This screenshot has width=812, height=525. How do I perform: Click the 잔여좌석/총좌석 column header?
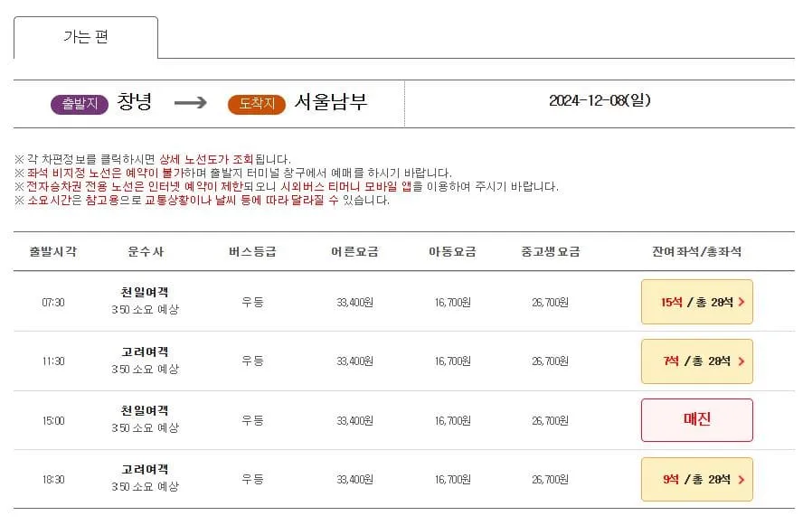tap(697, 251)
